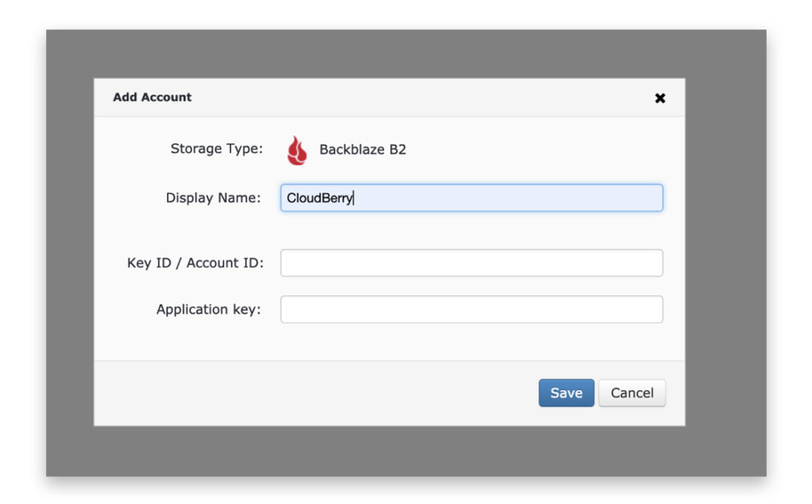812x504 pixels.
Task: Select the Key ID / Account ID field
Action: click(471, 263)
